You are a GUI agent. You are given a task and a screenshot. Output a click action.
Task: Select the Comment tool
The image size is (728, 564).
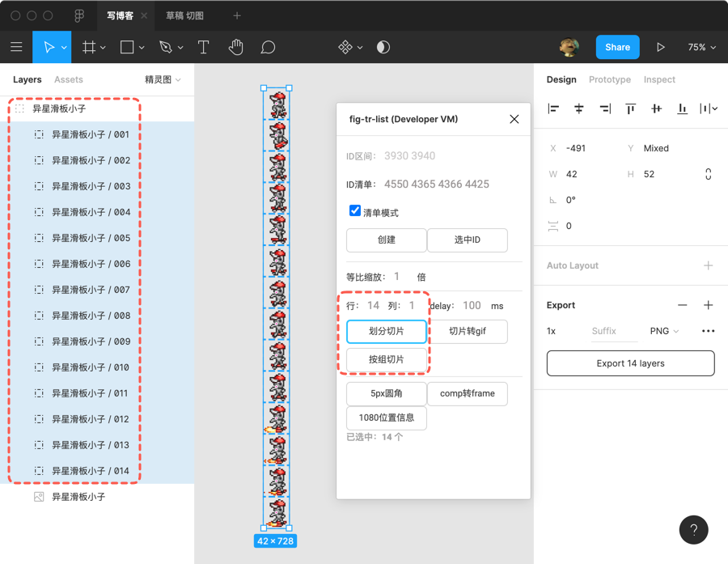coord(268,47)
